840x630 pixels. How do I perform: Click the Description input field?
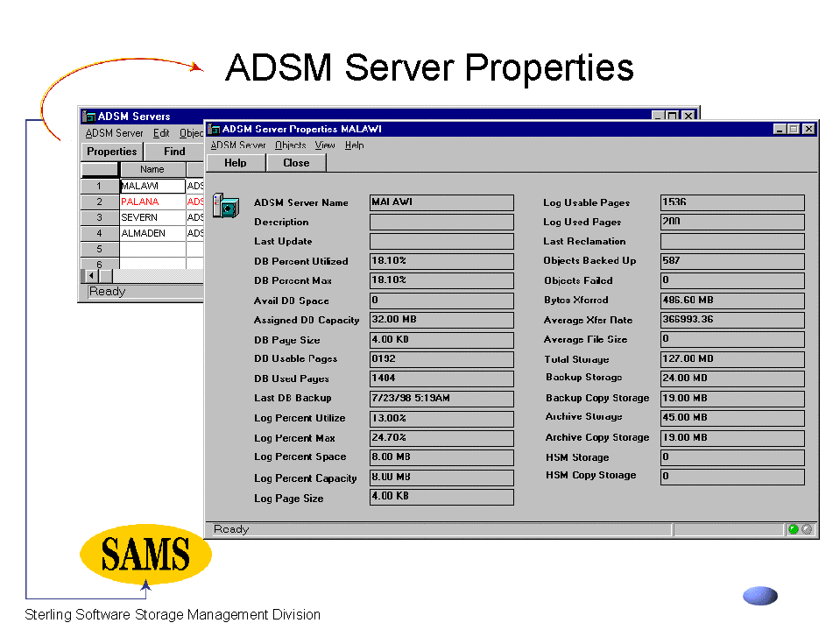(441, 223)
